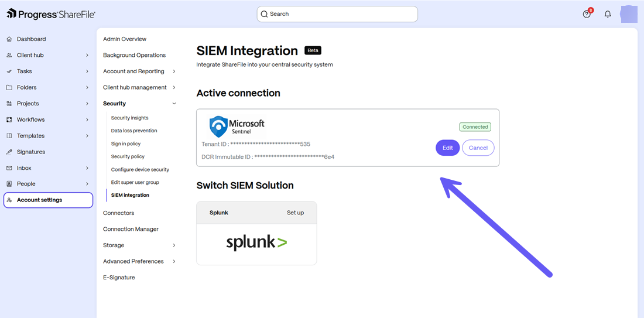Image resolution: width=644 pixels, height=318 pixels.
Task: Click the Cancel button
Action: pos(478,148)
